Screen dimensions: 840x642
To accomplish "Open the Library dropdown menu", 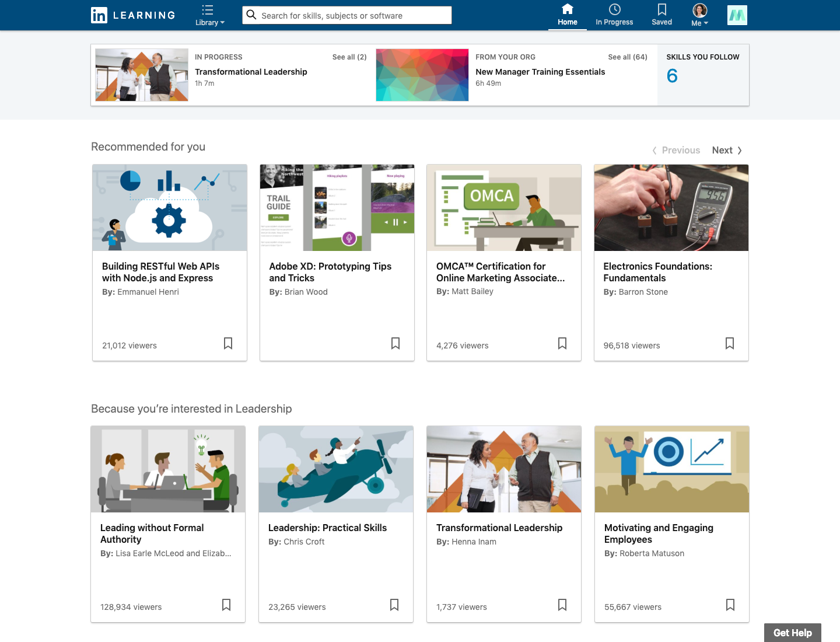I will click(210, 22).
